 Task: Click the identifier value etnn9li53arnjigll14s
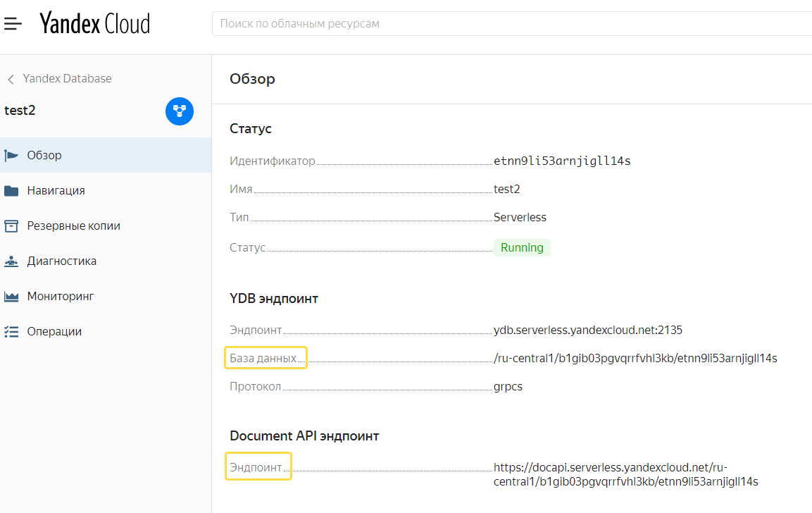562,161
